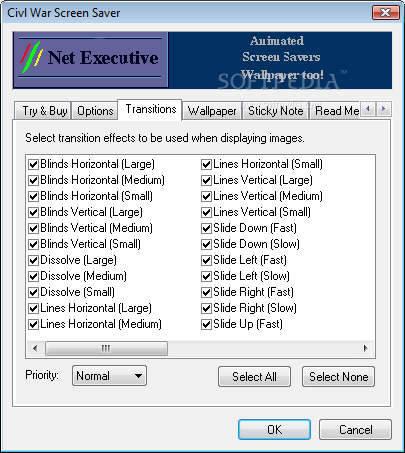Toggle Blinds Vertical (Large) checkbox
Screen dimensions: 405x453
click(33, 212)
